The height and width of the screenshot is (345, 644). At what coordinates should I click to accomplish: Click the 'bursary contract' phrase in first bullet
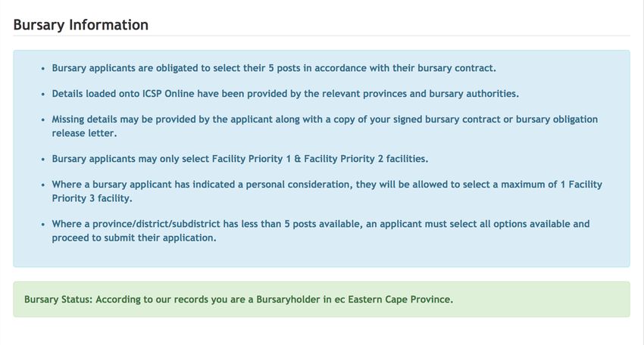pos(457,68)
